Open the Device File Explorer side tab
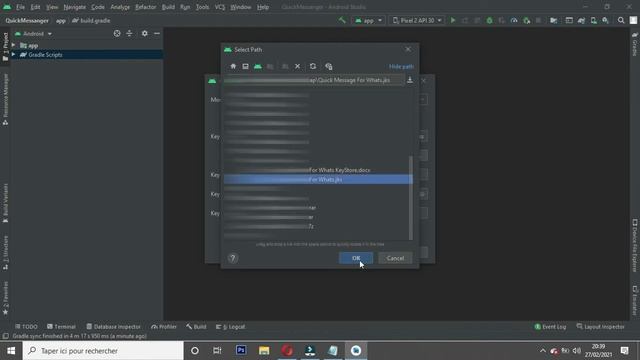The image size is (640, 360). coord(635,246)
